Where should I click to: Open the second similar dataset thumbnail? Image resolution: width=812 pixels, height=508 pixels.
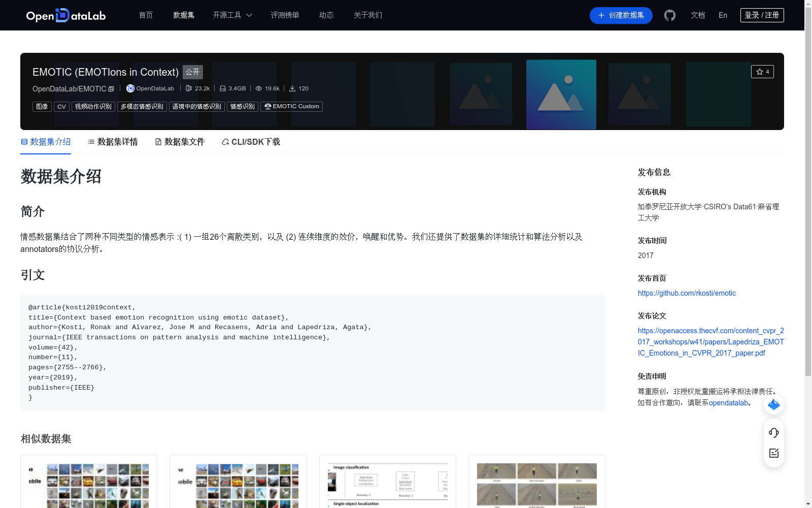click(238, 485)
